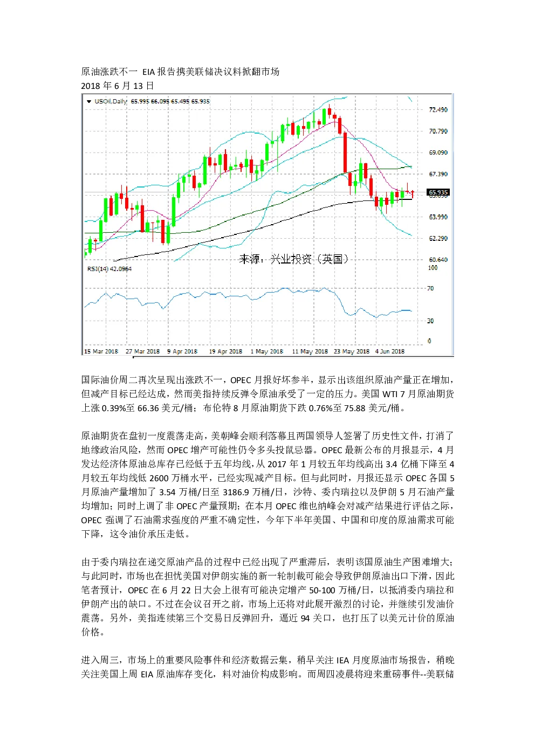Viewport: 535px width, 756px height.
Task: Click the date line 2018年6月13日
Action: point(118,86)
